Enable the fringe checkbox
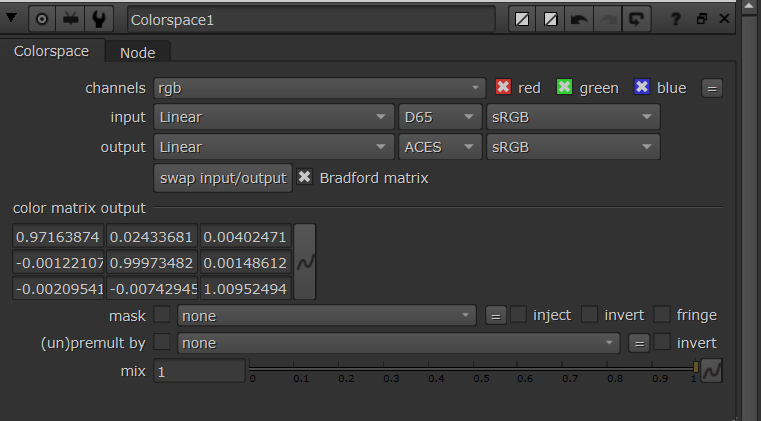 [x=662, y=315]
